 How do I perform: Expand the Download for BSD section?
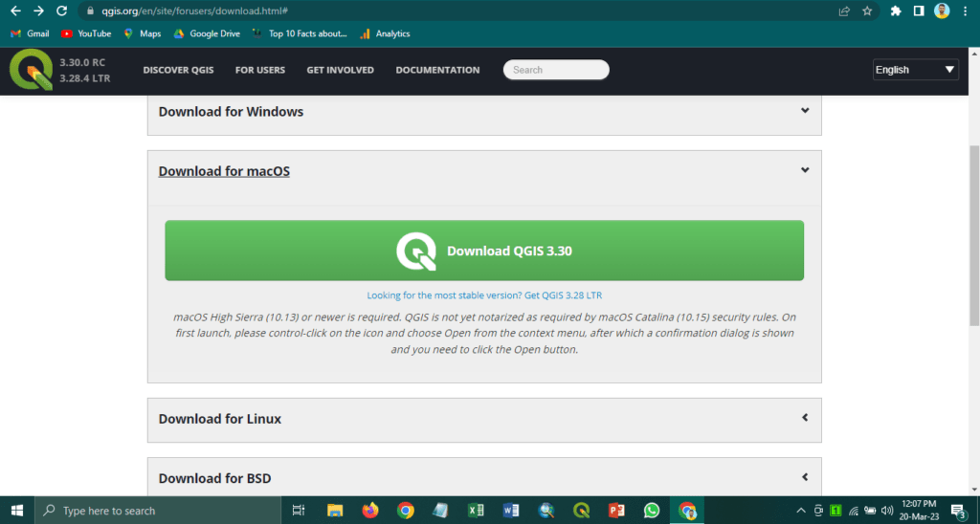click(x=484, y=478)
